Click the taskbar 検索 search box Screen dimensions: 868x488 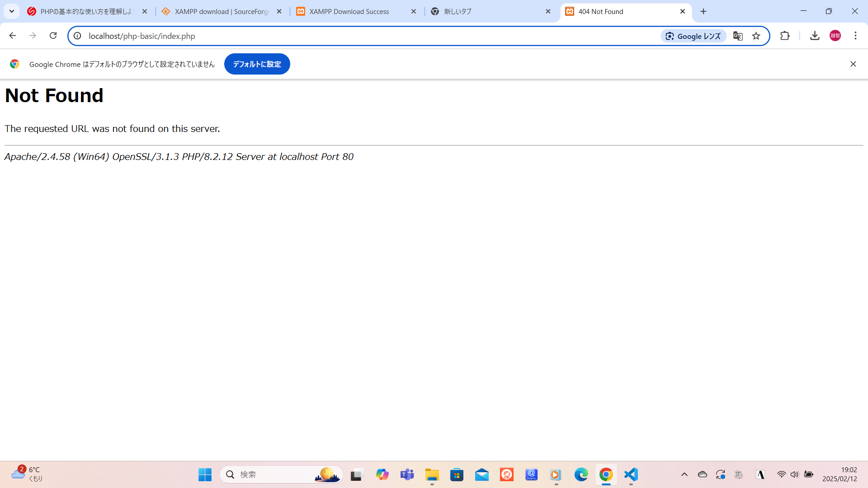coord(281,474)
